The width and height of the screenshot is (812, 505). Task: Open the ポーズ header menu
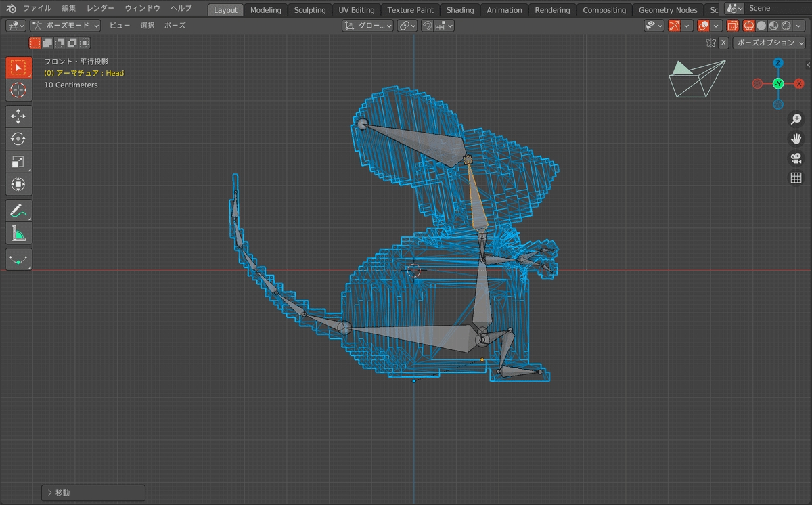[x=175, y=26]
